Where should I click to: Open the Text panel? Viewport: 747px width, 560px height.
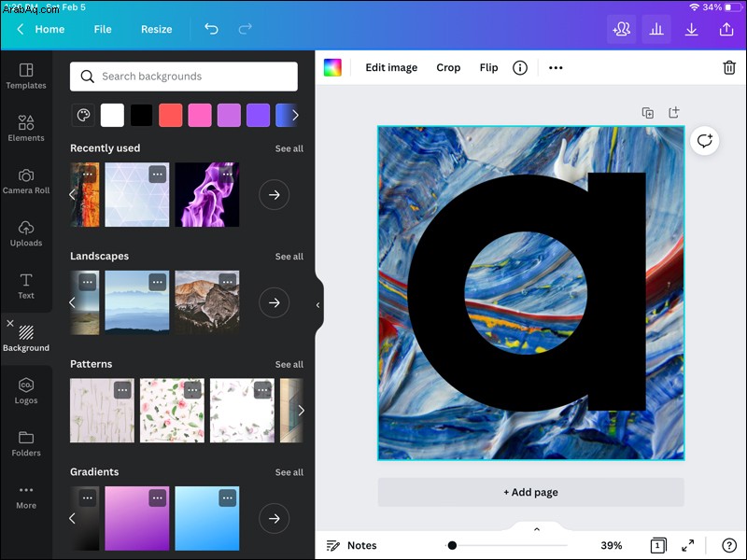tap(26, 286)
